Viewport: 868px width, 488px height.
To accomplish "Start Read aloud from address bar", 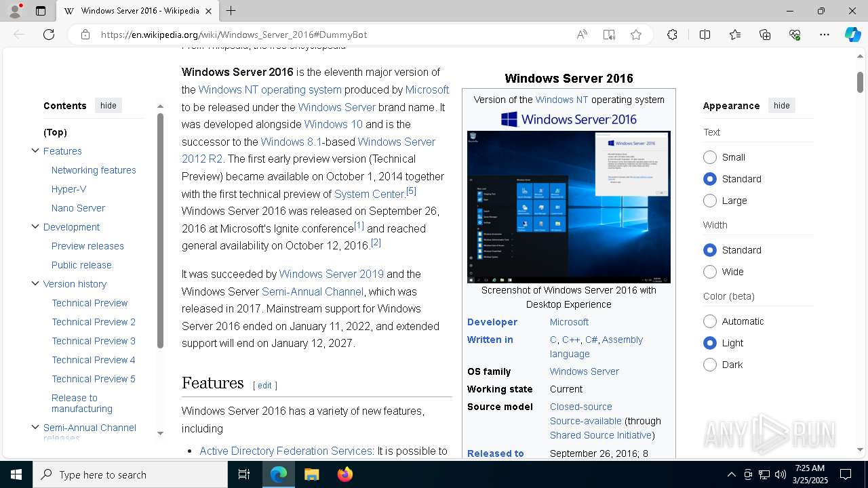I will point(582,35).
